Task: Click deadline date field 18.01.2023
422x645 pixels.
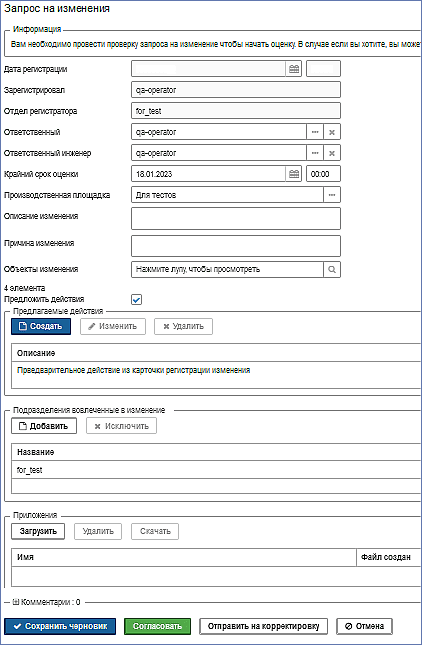Action: 209,174
